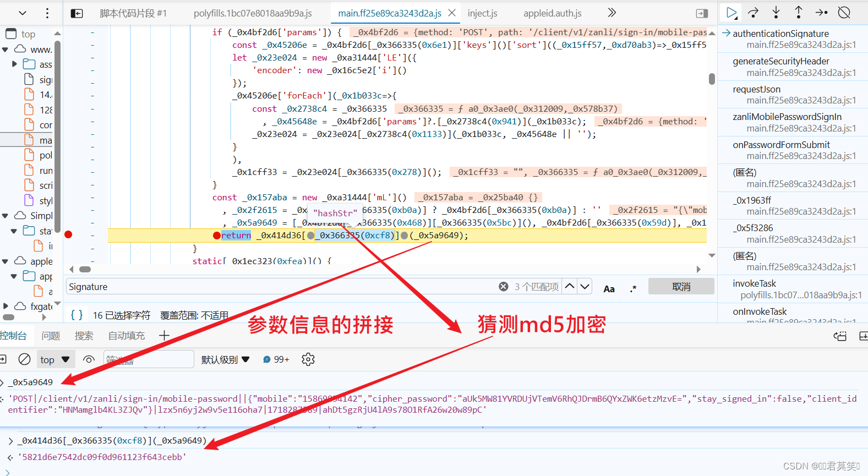This screenshot has width=868, height=476.
Task: Clear the console with the ban icon
Action: 24,359
